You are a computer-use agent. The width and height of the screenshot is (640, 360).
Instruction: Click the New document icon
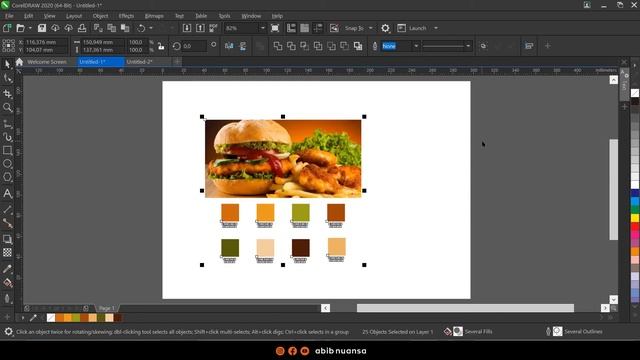(7, 28)
